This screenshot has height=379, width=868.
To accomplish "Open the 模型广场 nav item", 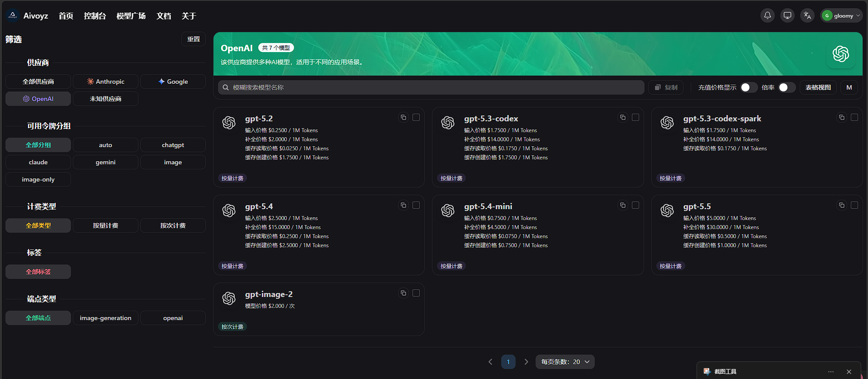I will coord(131,16).
